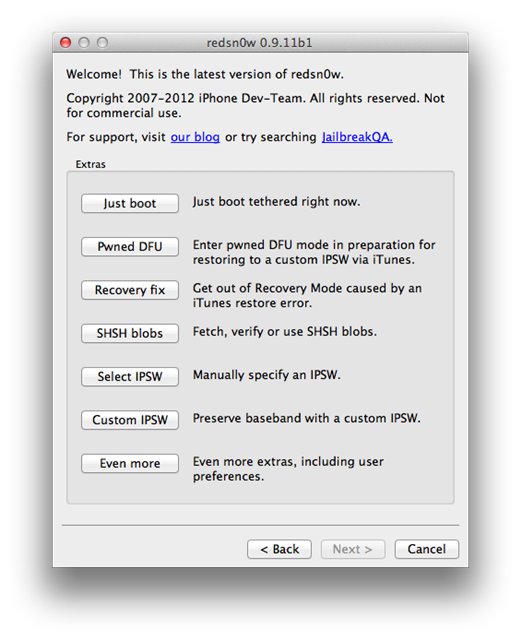Close the redsn0w window with red button

(x=66, y=42)
